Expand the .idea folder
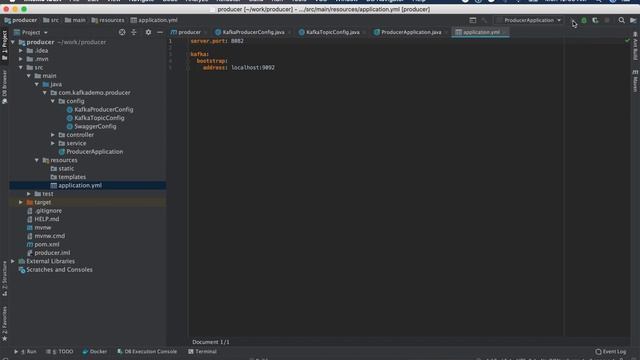 click(x=21, y=51)
